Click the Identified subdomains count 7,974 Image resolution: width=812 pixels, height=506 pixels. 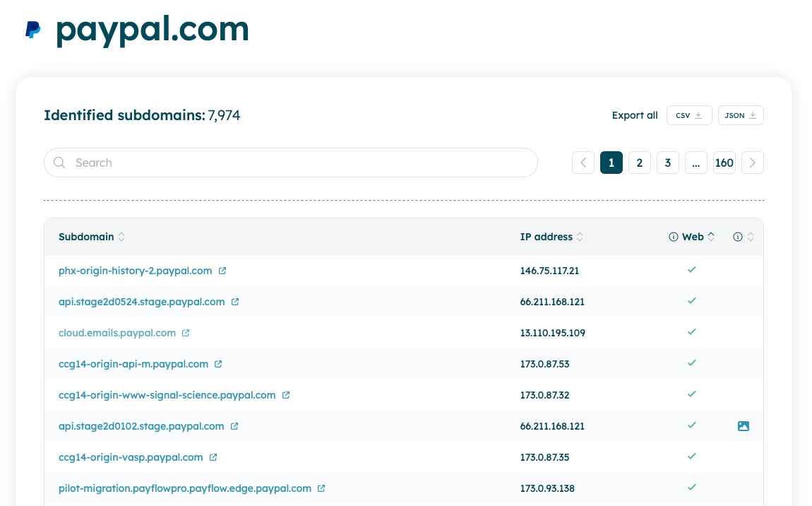click(x=225, y=115)
